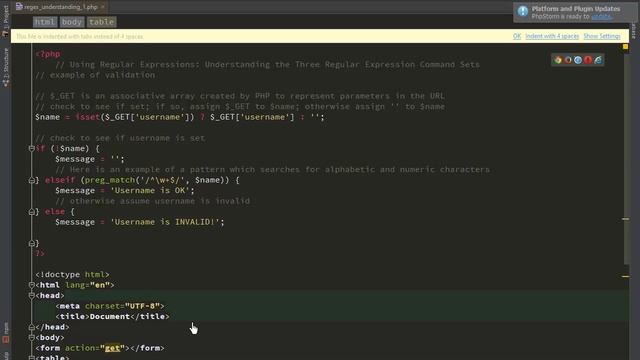Click the else keyword

pyautogui.click(x=55, y=212)
